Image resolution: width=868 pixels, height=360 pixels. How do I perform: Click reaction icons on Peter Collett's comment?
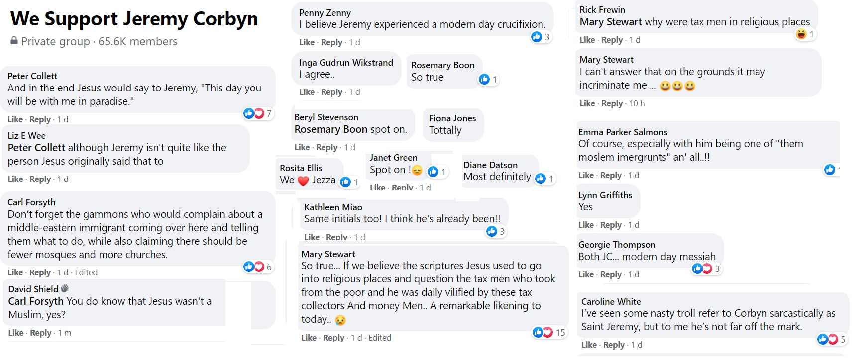(254, 113)
